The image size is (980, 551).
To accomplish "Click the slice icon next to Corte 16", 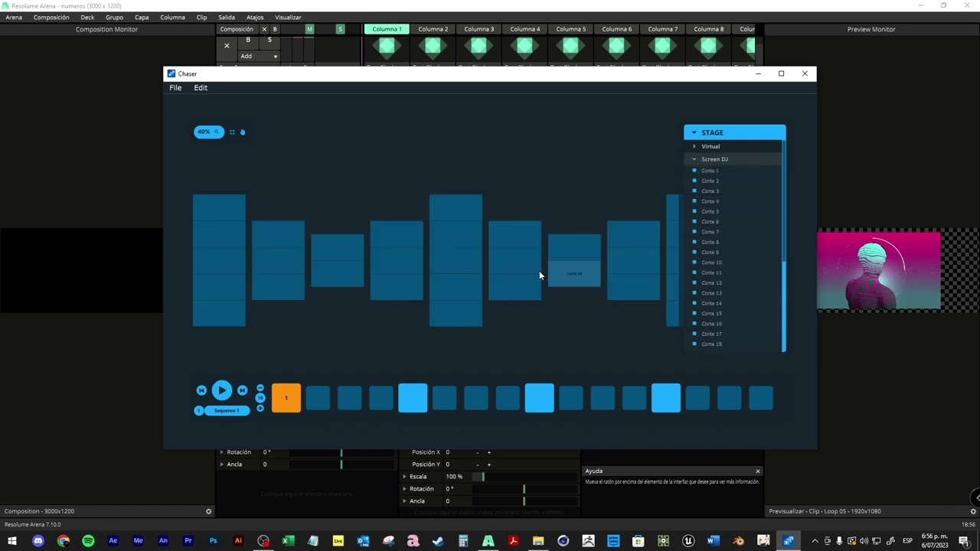I will pyautogui.click(x=694, y=324).
